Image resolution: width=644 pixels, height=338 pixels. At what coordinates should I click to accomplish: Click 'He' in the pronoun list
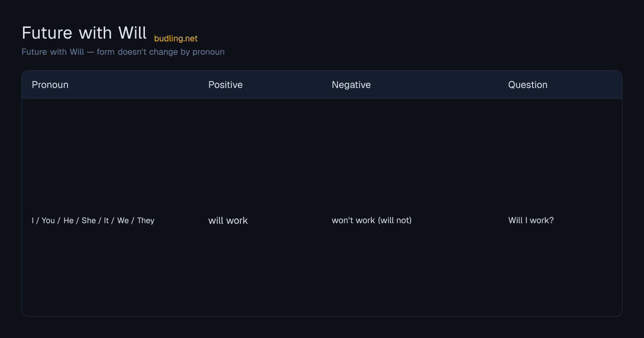[x=68, y=221]
